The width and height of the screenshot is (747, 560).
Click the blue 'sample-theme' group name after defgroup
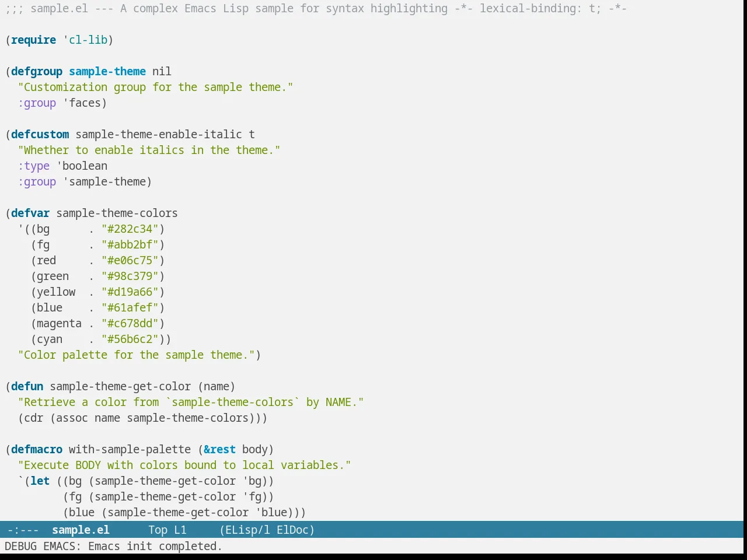point(107,71)
